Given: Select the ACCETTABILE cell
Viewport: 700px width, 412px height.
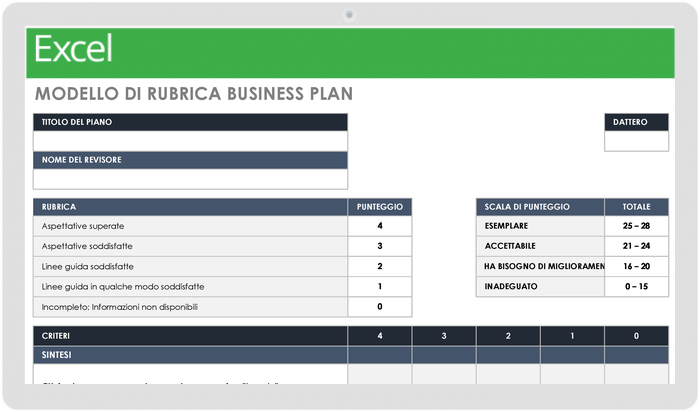Looking at the screenshot, I should point(540,246).
